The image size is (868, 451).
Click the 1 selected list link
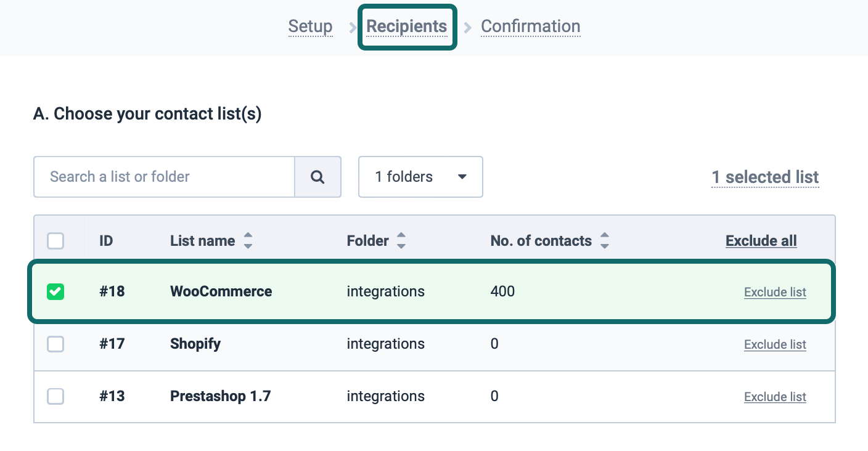point(765,177)
